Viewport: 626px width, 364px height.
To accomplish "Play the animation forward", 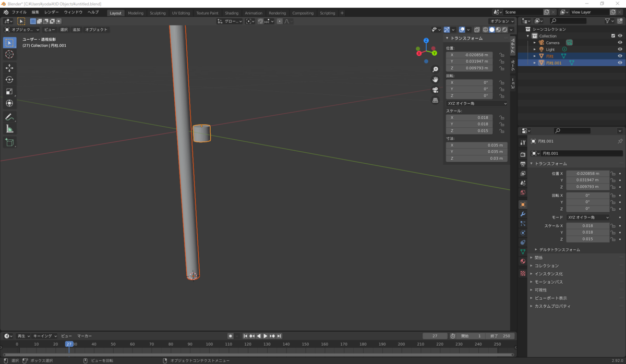I will coord(266,336).
